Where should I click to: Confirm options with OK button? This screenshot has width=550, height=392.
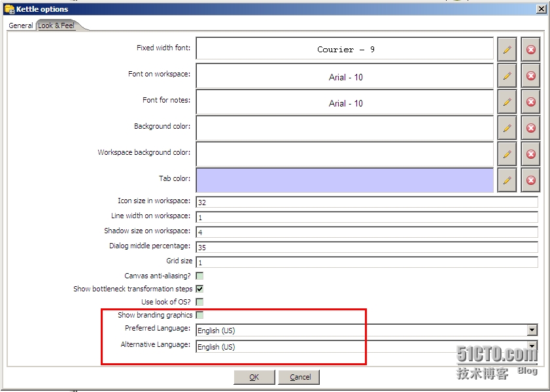point(254,377)
